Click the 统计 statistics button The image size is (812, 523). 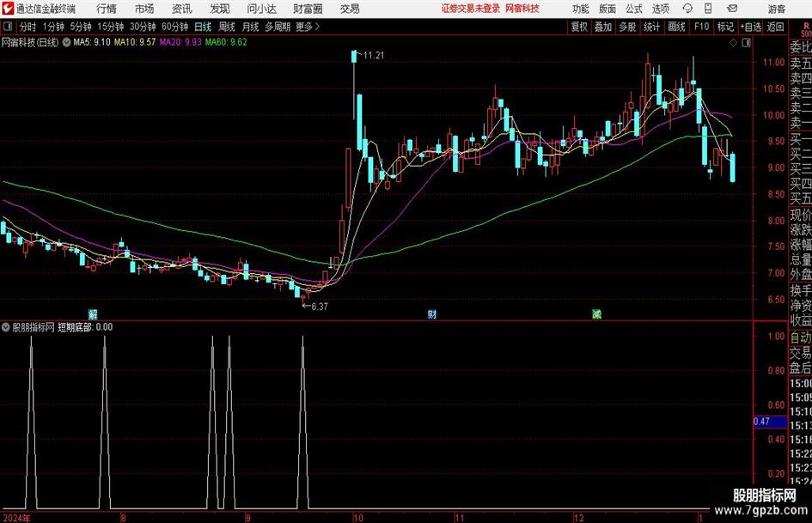tap(651, 27)
